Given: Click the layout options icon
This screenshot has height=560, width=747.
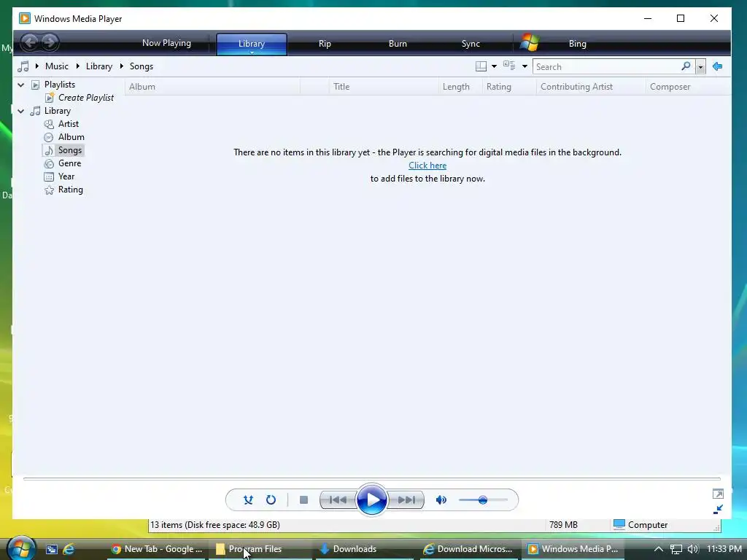Looking at the screenshot, I should pos(481,66).
